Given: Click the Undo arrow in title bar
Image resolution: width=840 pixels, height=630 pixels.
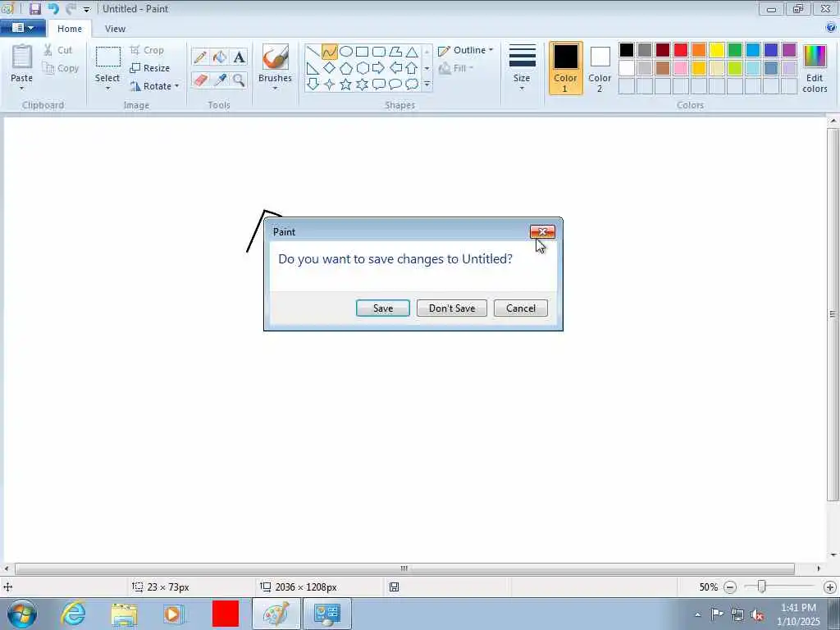Looking at the screenshot, I should point(53,9).
